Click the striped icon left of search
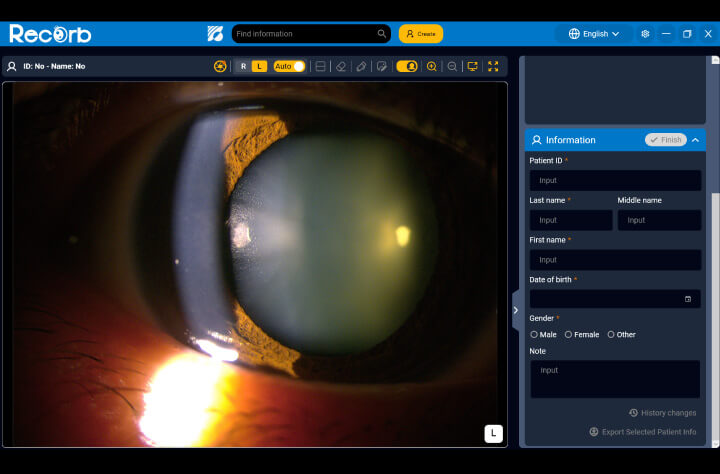Screen dimensions: 720x474 [215, 34]
